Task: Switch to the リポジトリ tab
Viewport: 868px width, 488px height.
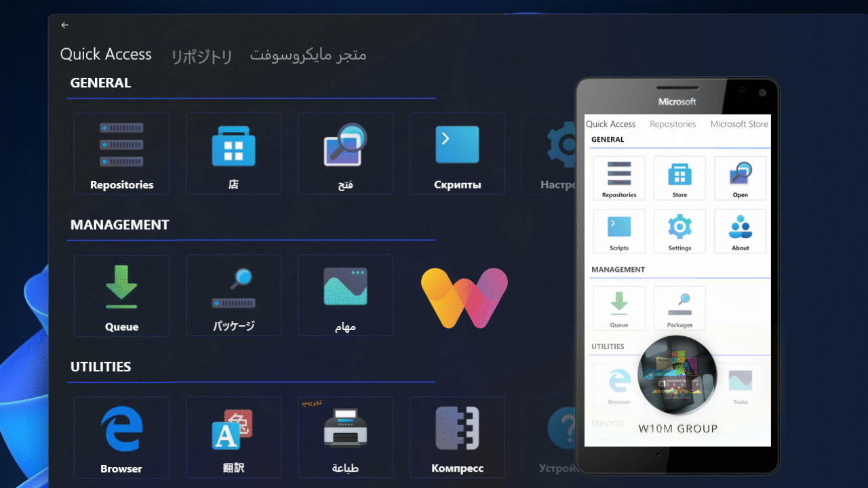Action: coord(202,56)
